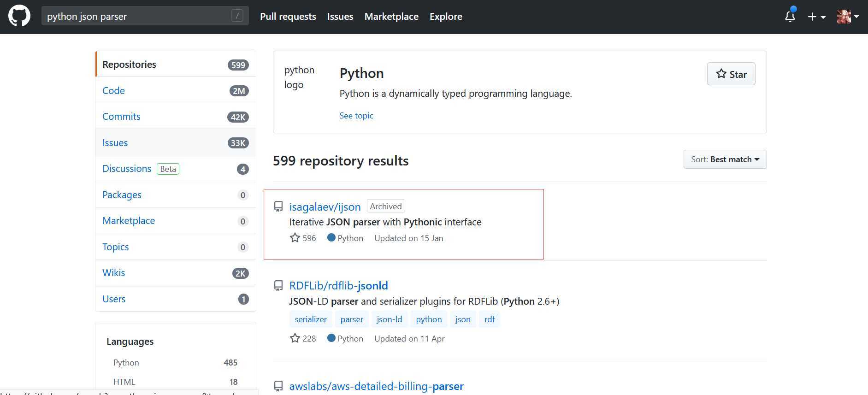Open the user avatar menu
Screen dimensions: 868x395
click(848, 17)
